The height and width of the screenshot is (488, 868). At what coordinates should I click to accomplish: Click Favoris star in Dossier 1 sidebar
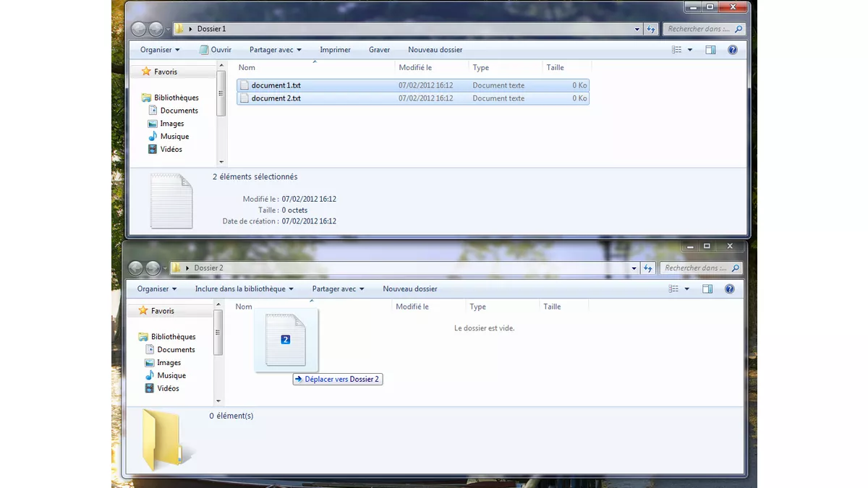tap(147, 72)
